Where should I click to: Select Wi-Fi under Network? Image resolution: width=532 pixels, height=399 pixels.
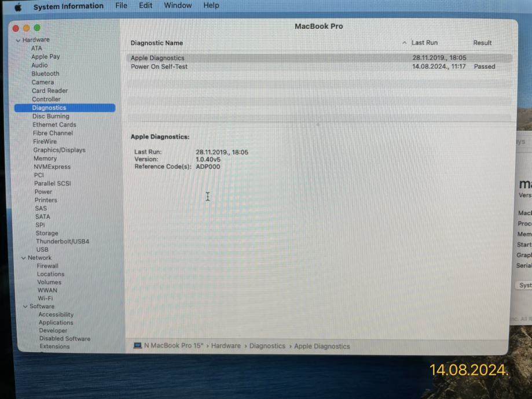coord(45,298)
